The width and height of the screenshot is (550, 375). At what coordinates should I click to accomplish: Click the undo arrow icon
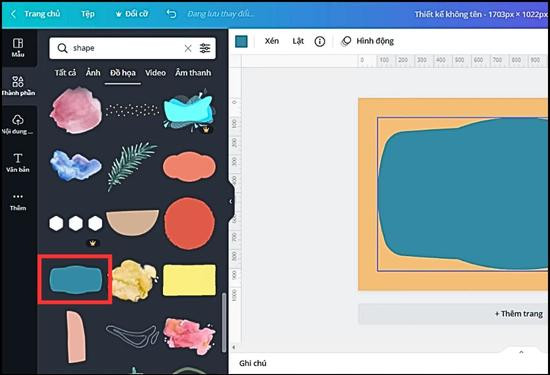coord(171,14)
